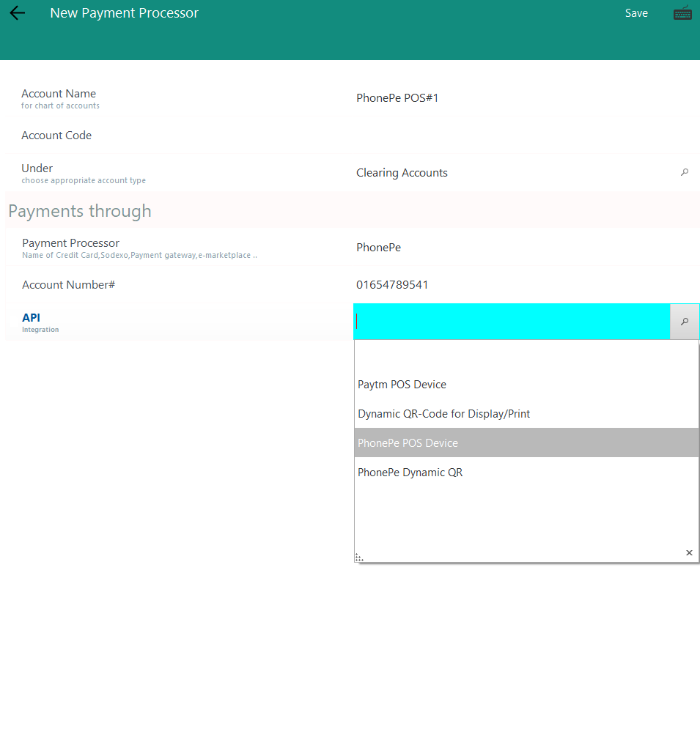Close the API dropdown list with X
The width and height of the screenshot is (700, 748).
point(689,552)
